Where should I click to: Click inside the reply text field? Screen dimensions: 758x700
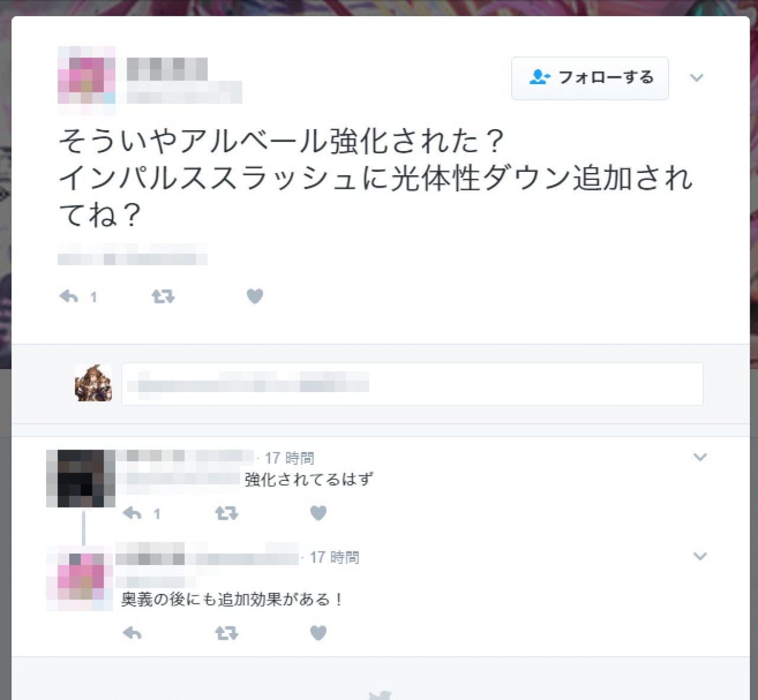point(412,384)
